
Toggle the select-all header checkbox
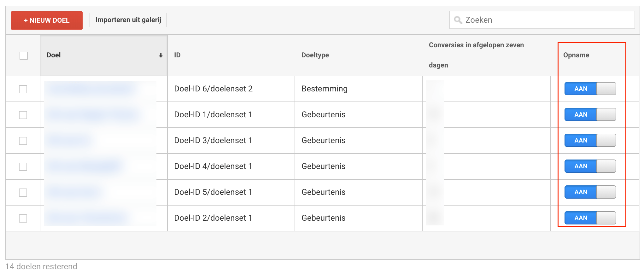tap(24, 56)
